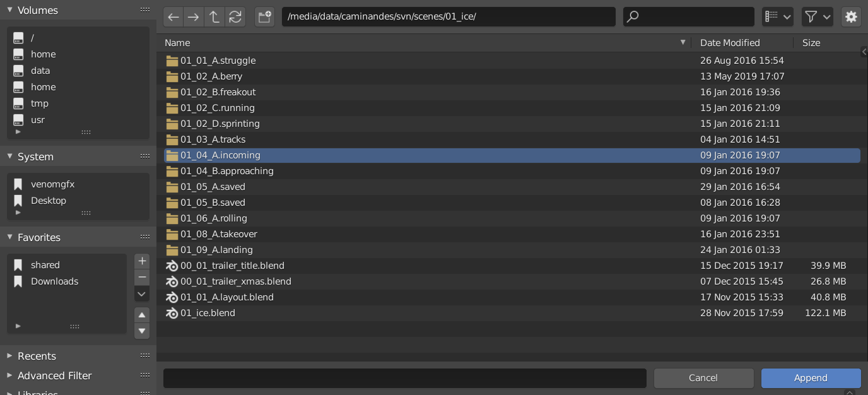The image size is (868, 395).
Task: Add current folder to Favorites
Action: pyautogui.click(x=142, y=261)
